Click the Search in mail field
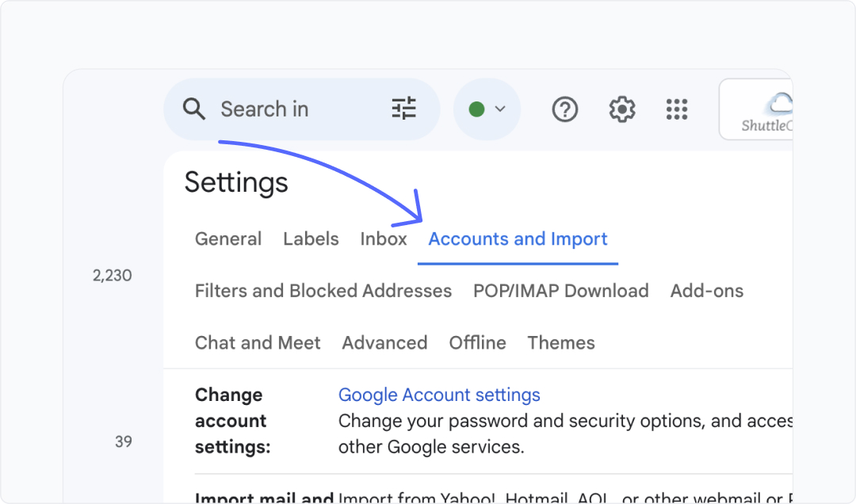The image size is (856, 504). pos(302,109)
